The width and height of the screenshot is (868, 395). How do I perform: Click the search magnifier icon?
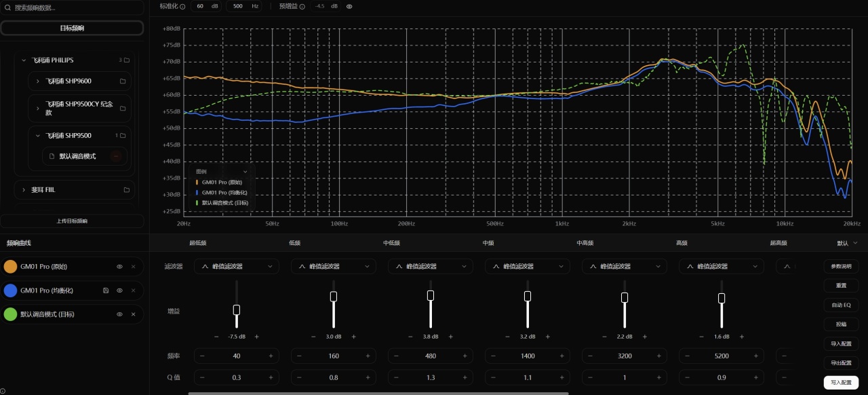click(8, 7)
